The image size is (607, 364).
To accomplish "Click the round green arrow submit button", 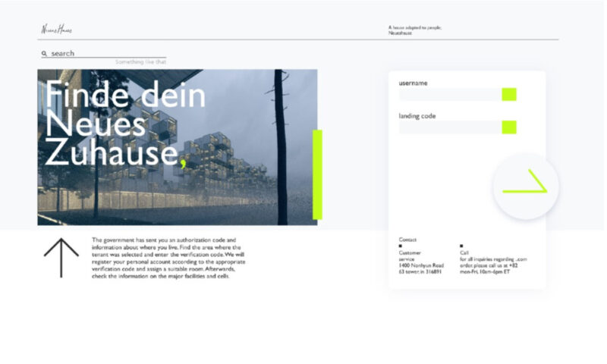I will coord(526,187).
